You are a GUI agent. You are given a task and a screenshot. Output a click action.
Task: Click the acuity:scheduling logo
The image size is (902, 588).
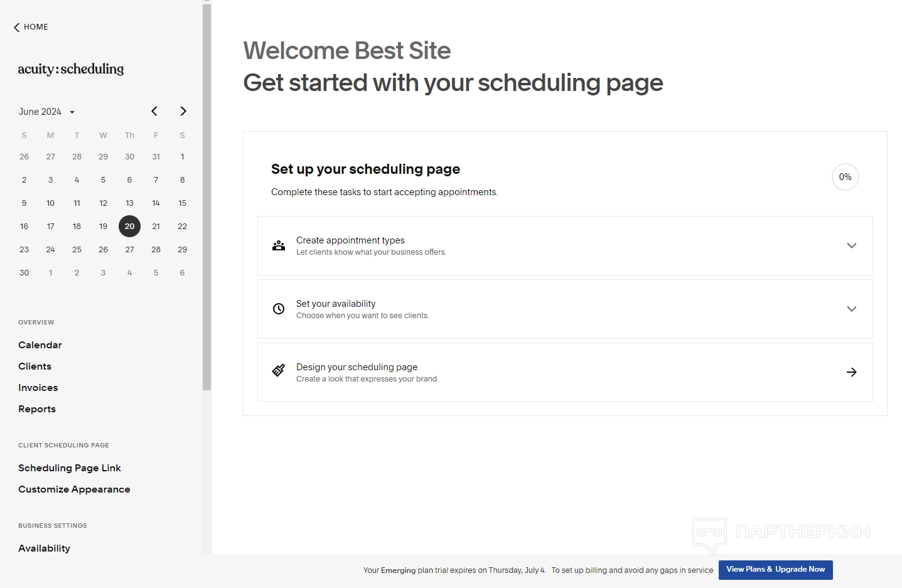pos(71,69)
